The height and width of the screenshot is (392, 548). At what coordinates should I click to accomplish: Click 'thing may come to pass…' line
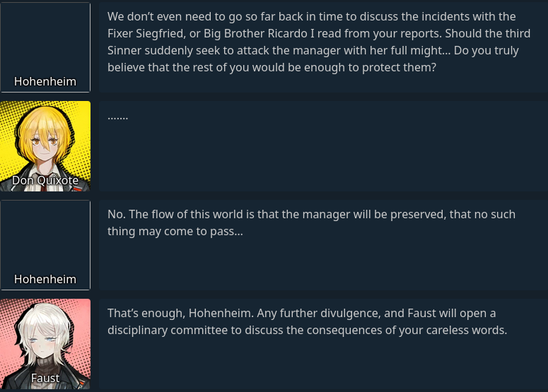[175, 231]
